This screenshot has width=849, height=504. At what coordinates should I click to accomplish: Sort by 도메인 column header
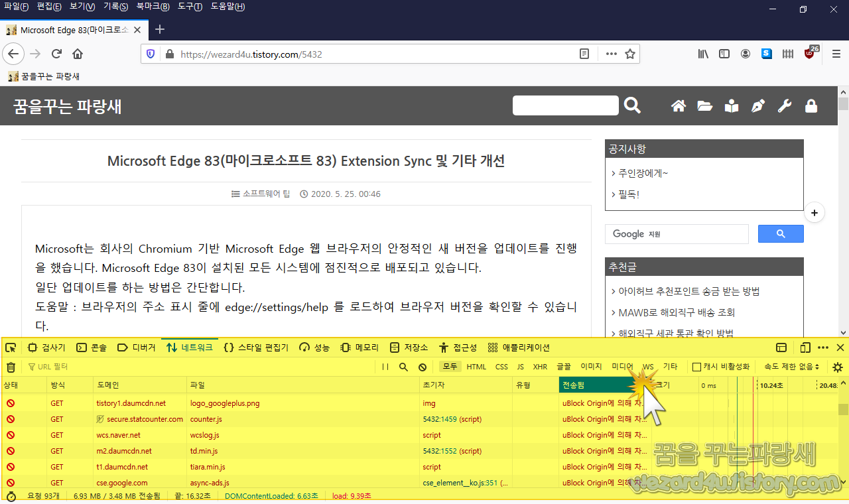140,385
